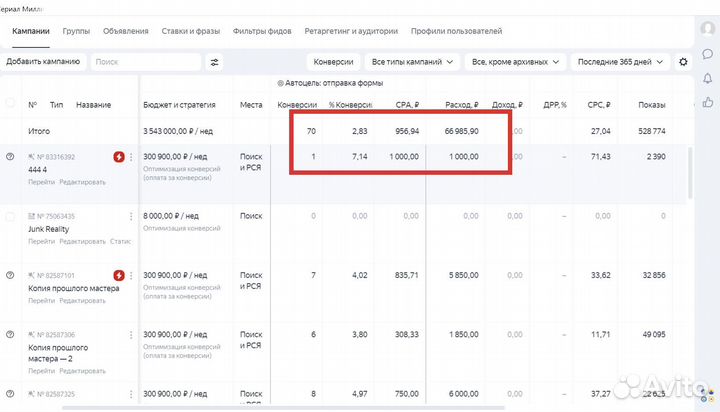Screen dimensions: 720x412
Task: Click total impressions value 528 774
Action: click(x=652, y=131)
